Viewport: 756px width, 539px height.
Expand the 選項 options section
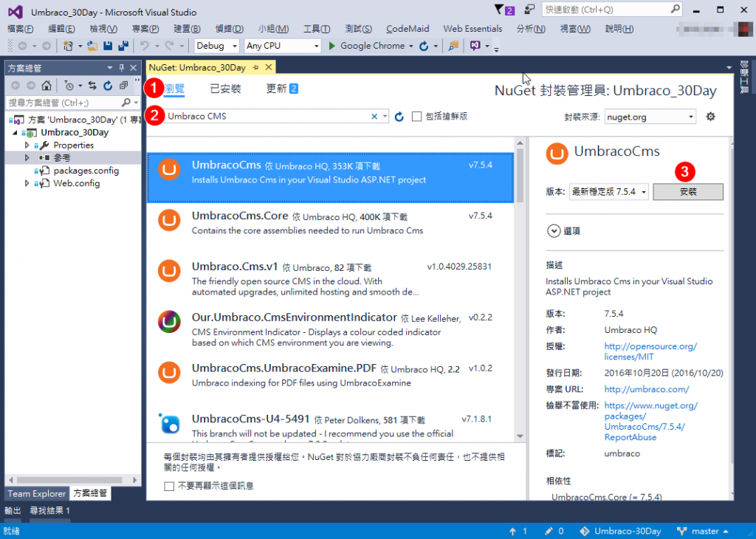tap(554, 231)
